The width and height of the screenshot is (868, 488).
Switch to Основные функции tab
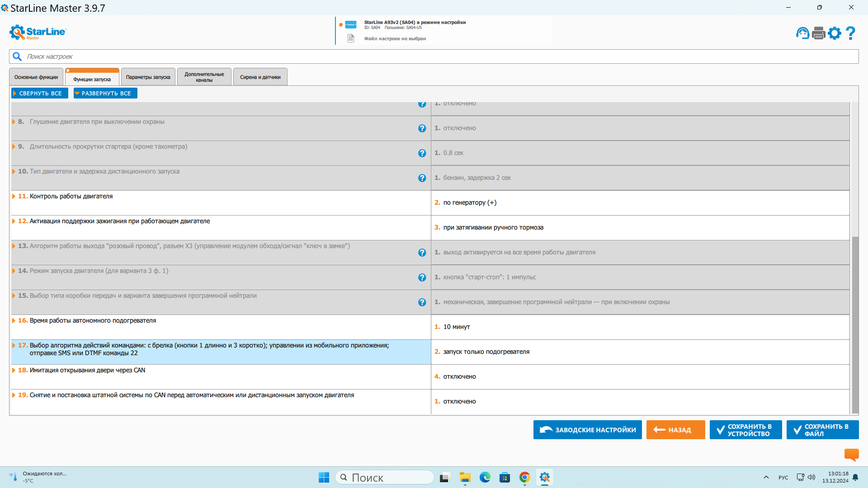click(x=36, y=77)
